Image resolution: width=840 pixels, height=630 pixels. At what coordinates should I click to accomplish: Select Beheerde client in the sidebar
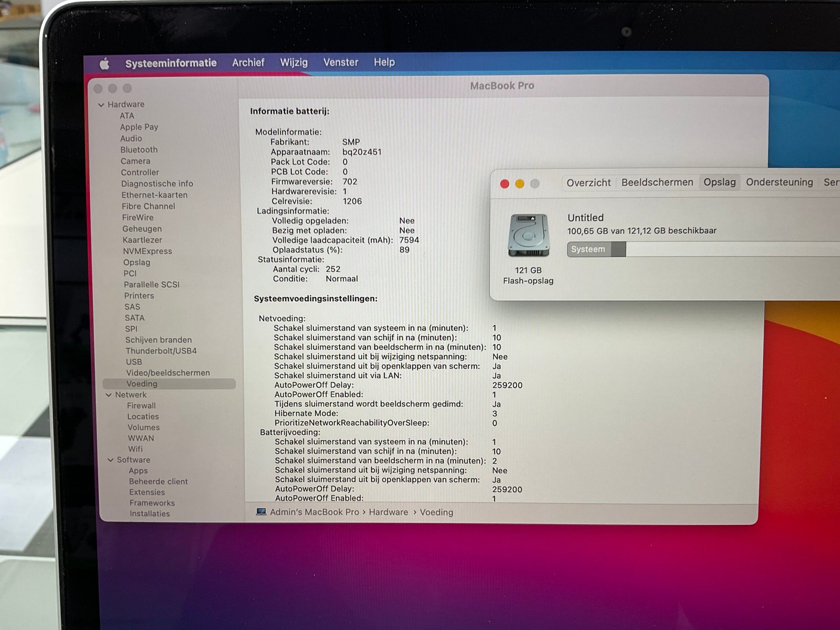tap(158, 481)
